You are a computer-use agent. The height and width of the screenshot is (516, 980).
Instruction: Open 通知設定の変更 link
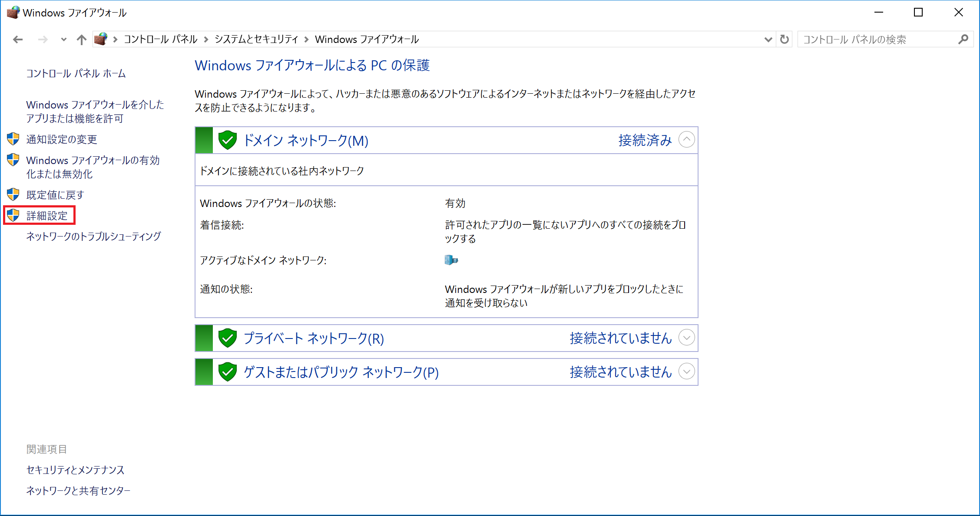(x=62, y=139)
